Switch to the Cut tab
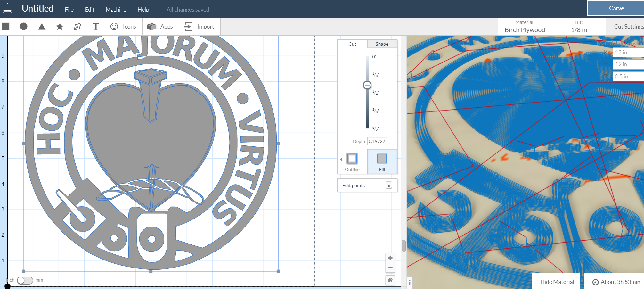The height and width of the screenshot is (289, 644). 352,44
